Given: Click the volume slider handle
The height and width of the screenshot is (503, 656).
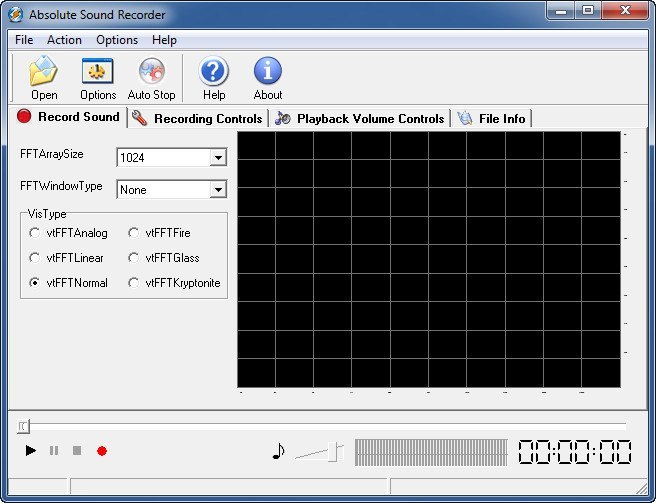Looking at the screenshot, I should [x=333, y=452].
